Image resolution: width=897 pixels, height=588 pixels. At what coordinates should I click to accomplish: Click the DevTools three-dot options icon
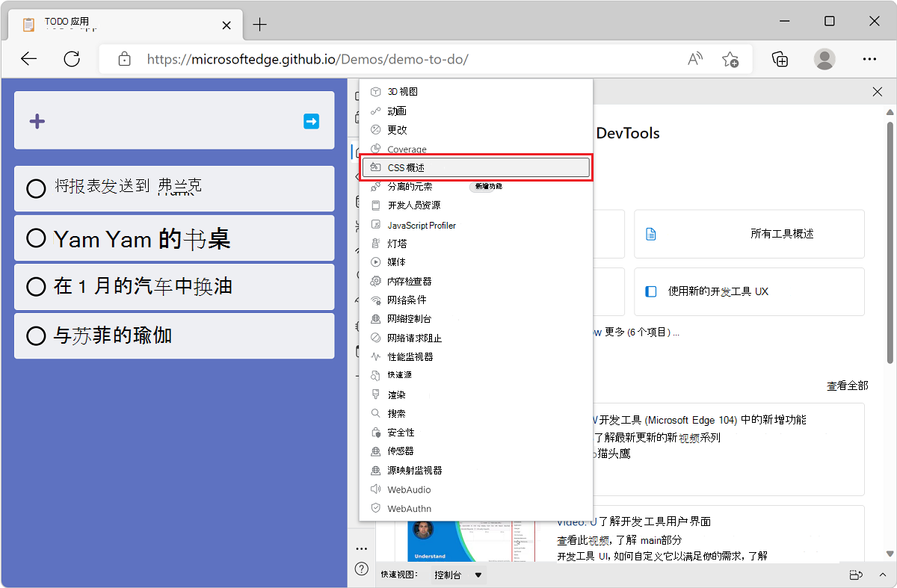361,548
